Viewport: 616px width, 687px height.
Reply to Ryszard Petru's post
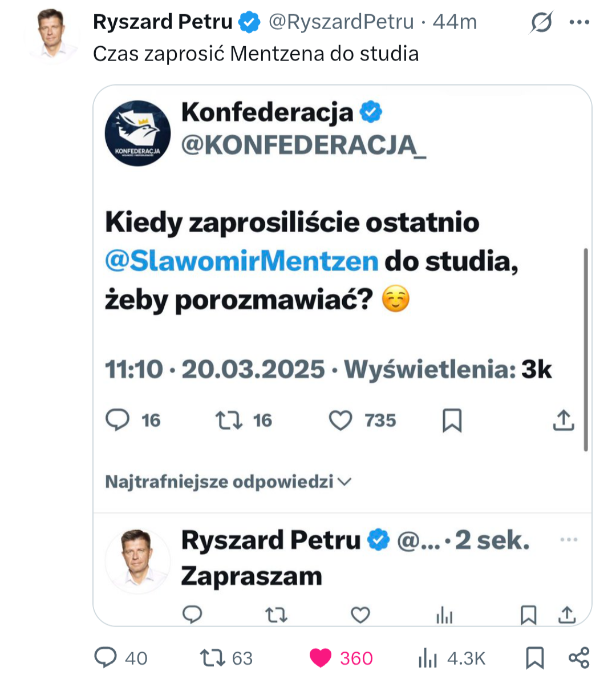pos(106,657)
